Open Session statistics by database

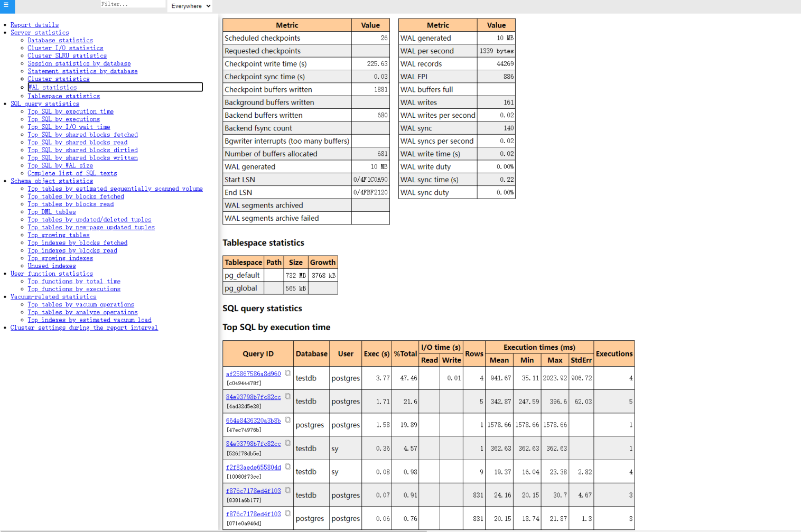[79, 63]
